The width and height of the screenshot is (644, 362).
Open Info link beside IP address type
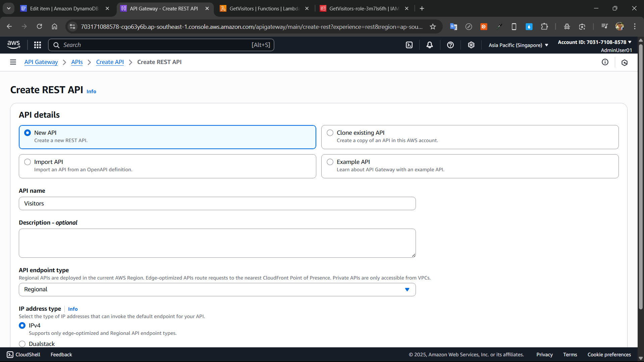(x=73, y=309)
